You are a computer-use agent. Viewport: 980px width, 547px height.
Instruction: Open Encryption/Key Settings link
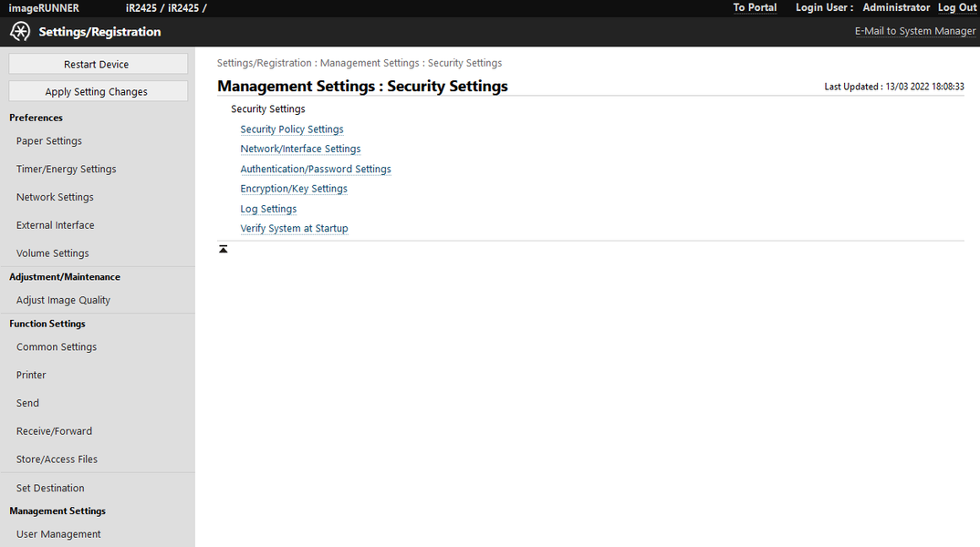click(x=294, y=189)
